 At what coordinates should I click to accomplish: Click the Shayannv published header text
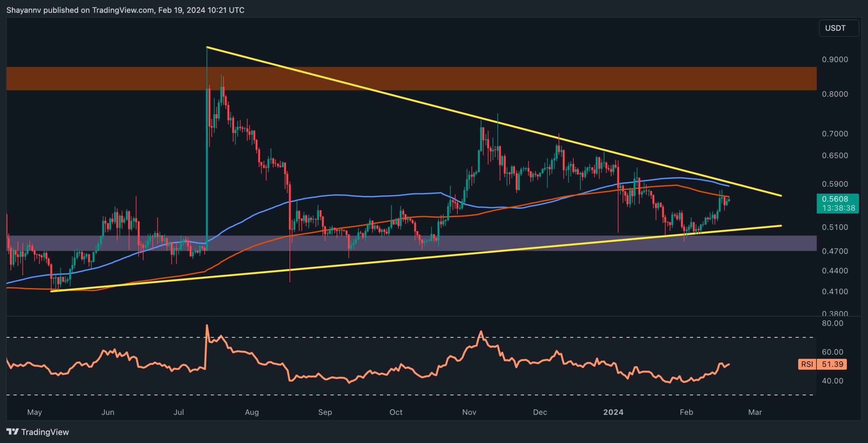click(x=125, y=10)
